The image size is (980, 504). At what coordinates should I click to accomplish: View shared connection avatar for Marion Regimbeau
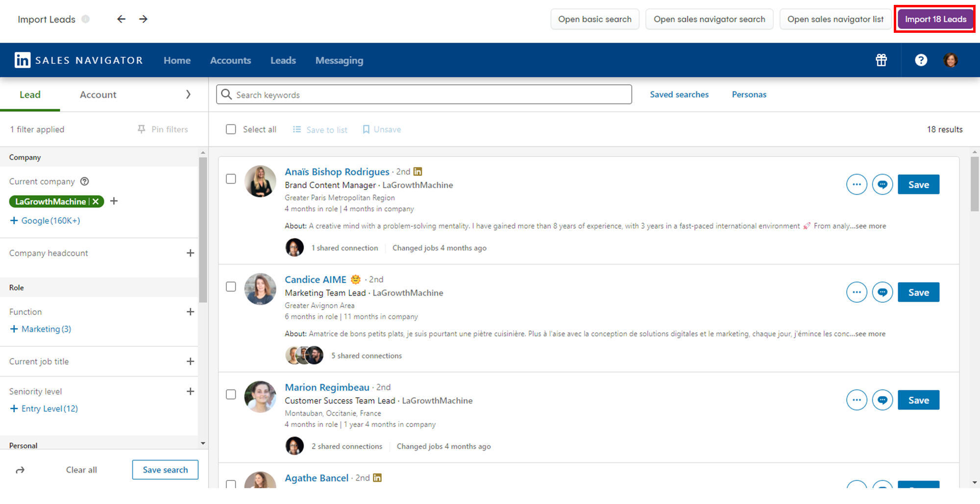click(294, 446)
